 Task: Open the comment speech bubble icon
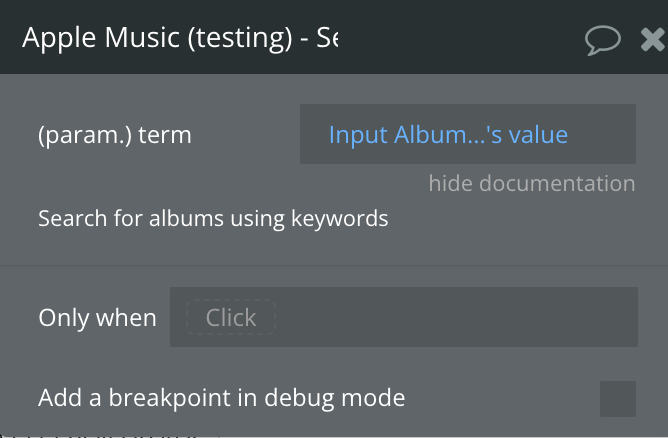(x=602, y=40)
